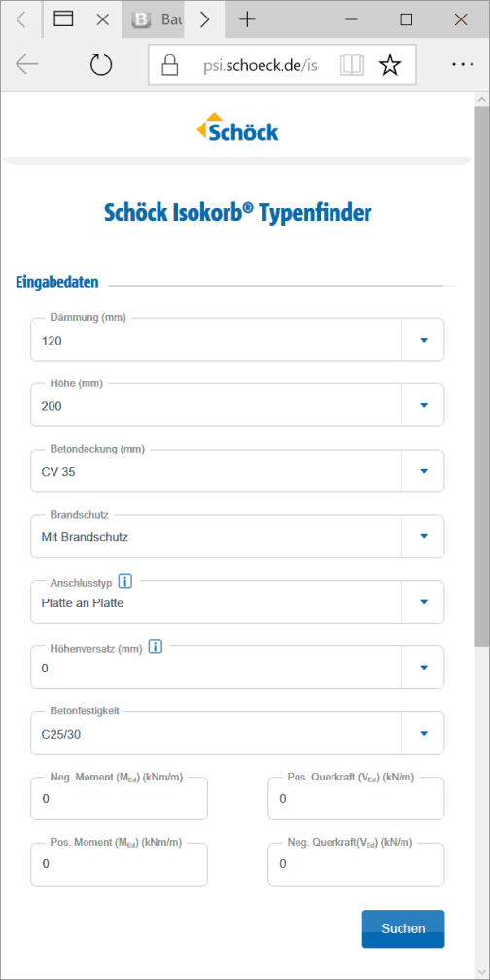490x980 pixels.
Task: Click the next tabs chevron arrow
Action: tap(204, 19)
